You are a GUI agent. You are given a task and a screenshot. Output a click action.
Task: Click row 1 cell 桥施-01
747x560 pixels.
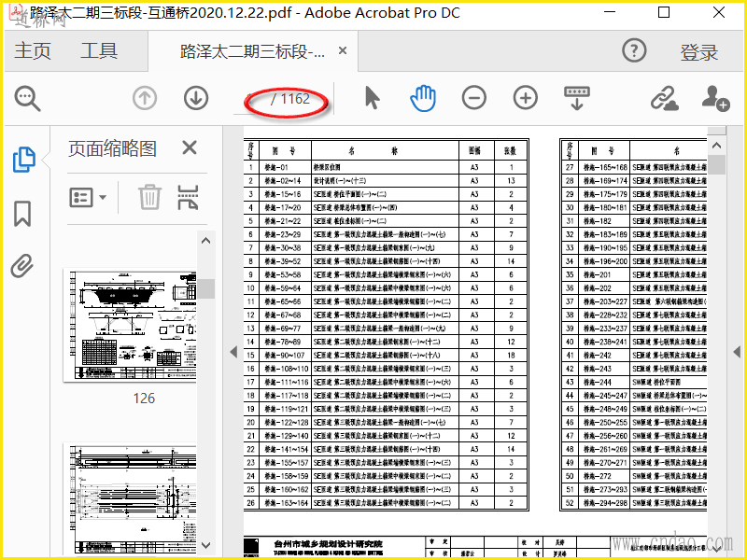(x=285, y=167)
